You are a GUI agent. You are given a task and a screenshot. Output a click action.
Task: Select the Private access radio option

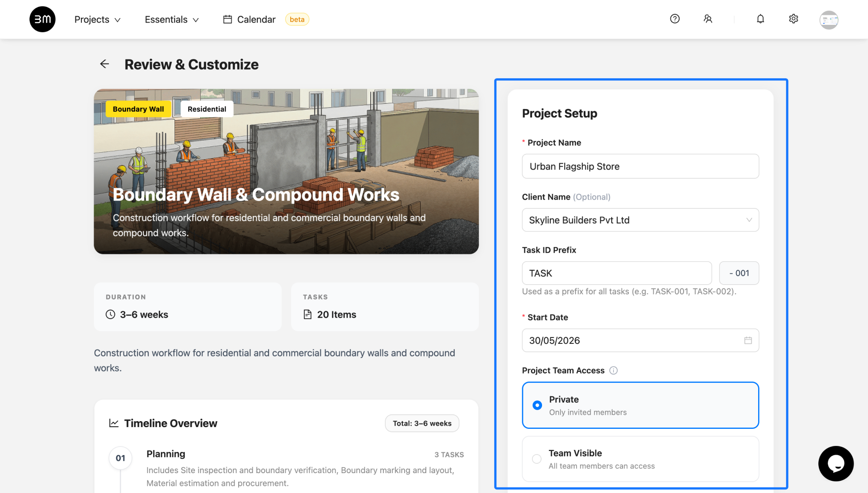(x=640, y=405)
